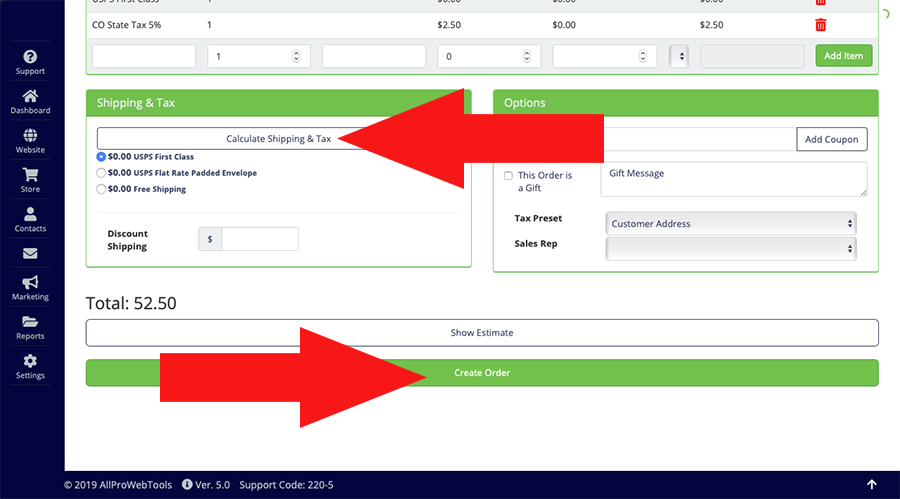The image size is (900, 499).
Task: Click the Add Coupon button
Action: pyautogui.click(x=832, y=139)
